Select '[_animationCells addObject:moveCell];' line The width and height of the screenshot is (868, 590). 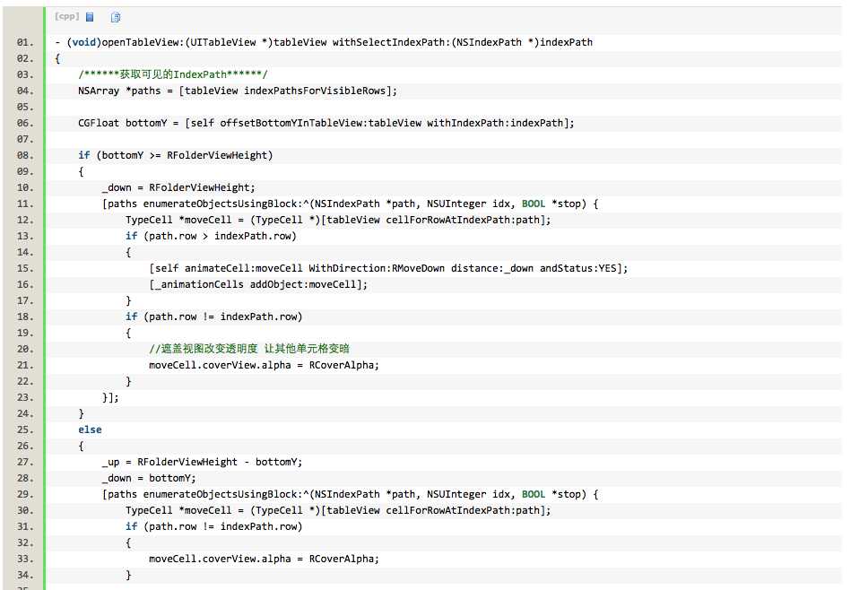click(x=258, y=284)
